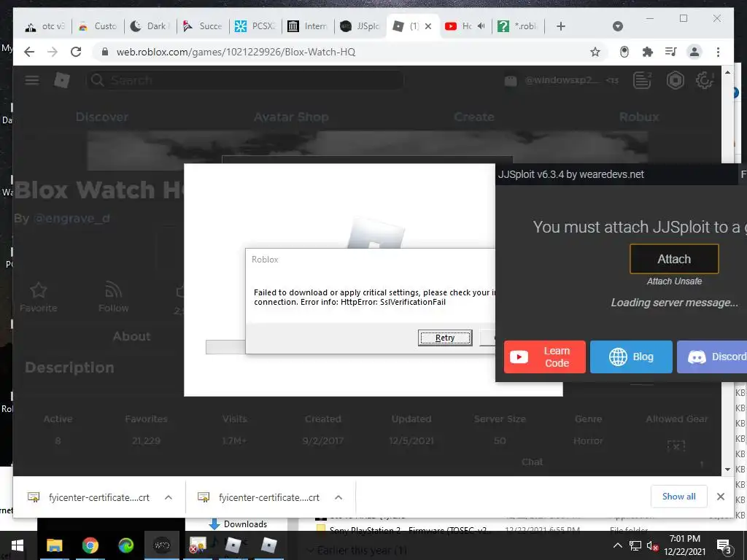The image size is (747, 560).
Task: Open the Roblox hamburger menu
Action: click(x=32, y=80)
